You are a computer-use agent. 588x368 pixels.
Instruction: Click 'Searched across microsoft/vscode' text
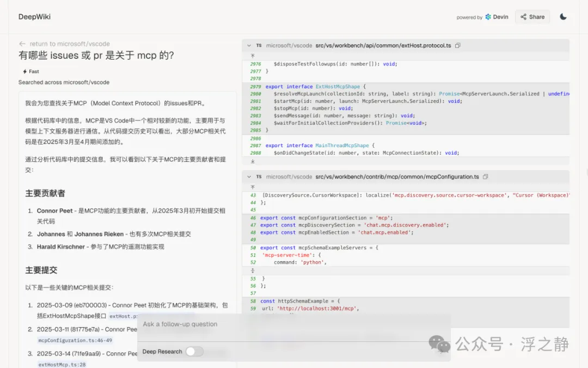coord(64,82)
